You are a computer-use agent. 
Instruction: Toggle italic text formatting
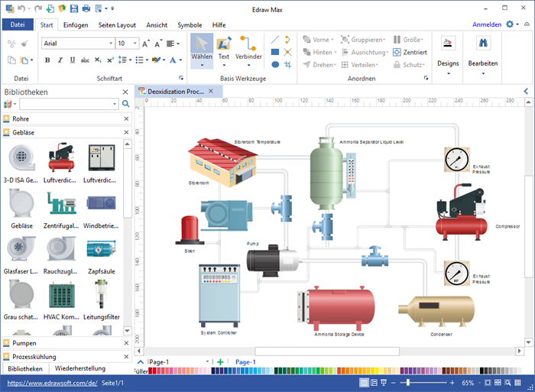click(x=59, y=60)
